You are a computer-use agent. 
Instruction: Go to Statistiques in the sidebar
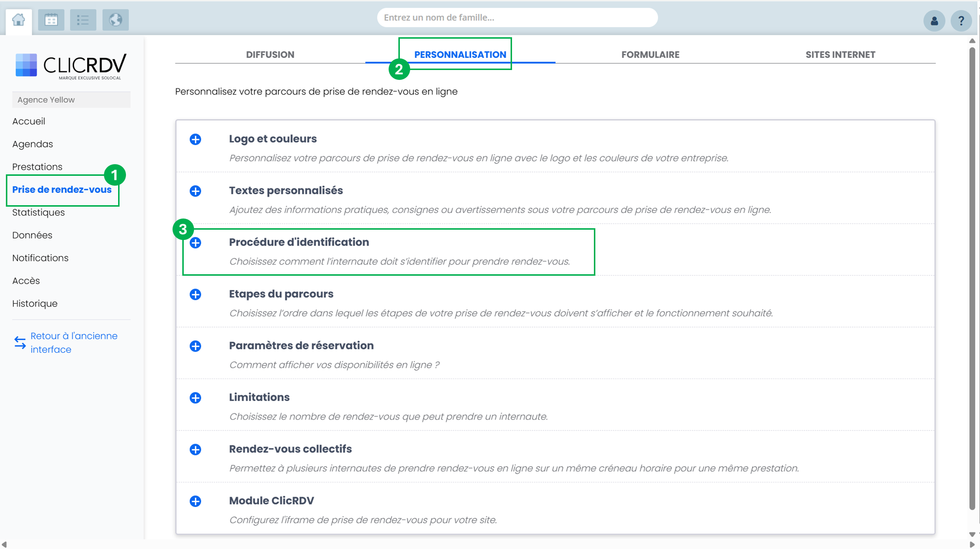[38, 212]
